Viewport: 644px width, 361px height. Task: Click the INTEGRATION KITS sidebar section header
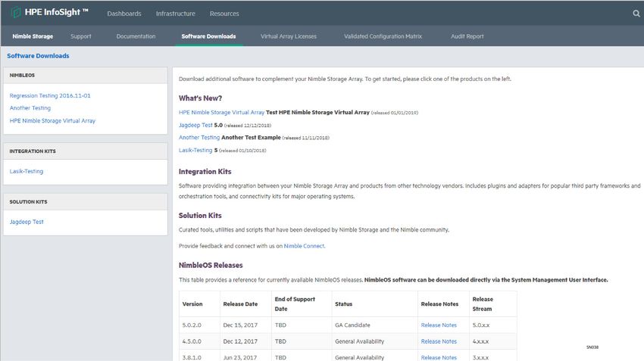pyautogui.click(x=86, y=151)
